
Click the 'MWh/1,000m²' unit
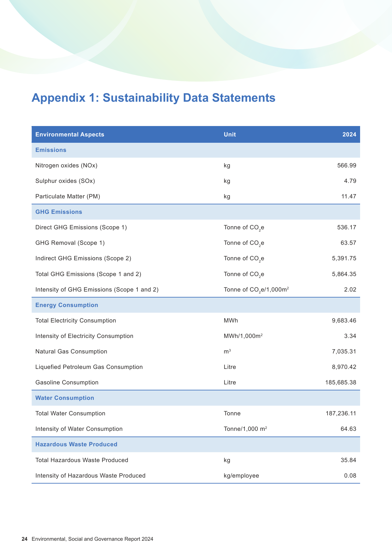tap(243, 336)
